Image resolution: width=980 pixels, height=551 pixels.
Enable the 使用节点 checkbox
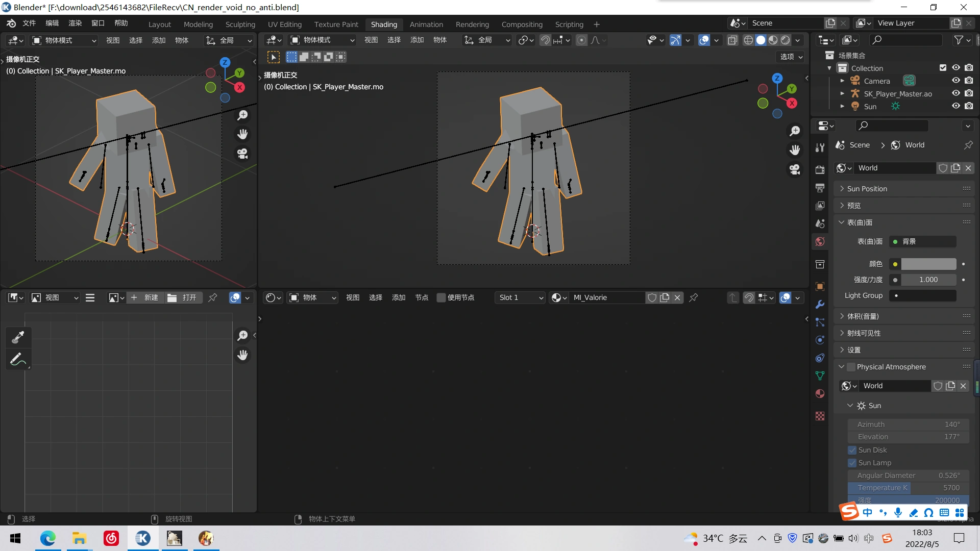(441, 298)
